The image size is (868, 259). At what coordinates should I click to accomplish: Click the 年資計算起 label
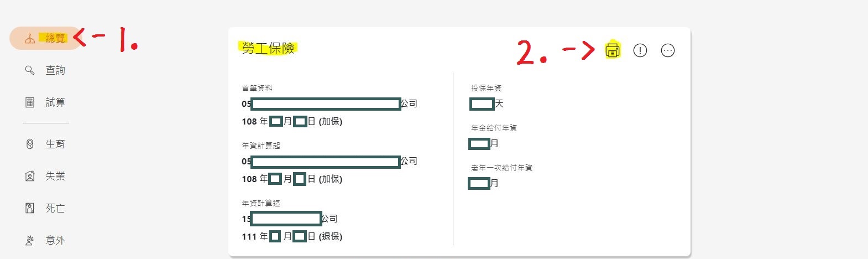[261, 146]
